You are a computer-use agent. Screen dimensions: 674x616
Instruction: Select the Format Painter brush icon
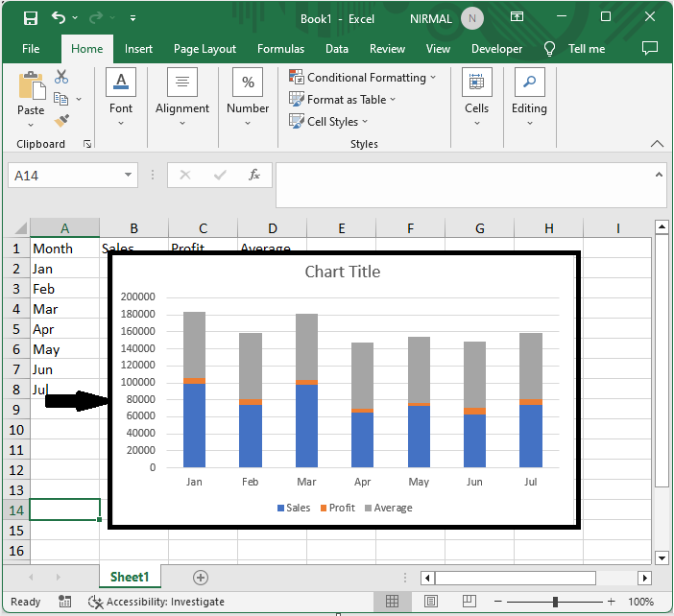pos(61,121)
